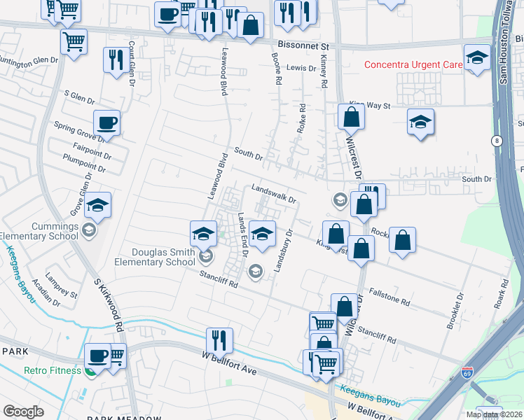The width and height of the screenshot is (524, 420).
Task: Click the shopping bag marker at Wilcrest Dr and King Way St
Action: pyautogui.click(x=351, y=117)
